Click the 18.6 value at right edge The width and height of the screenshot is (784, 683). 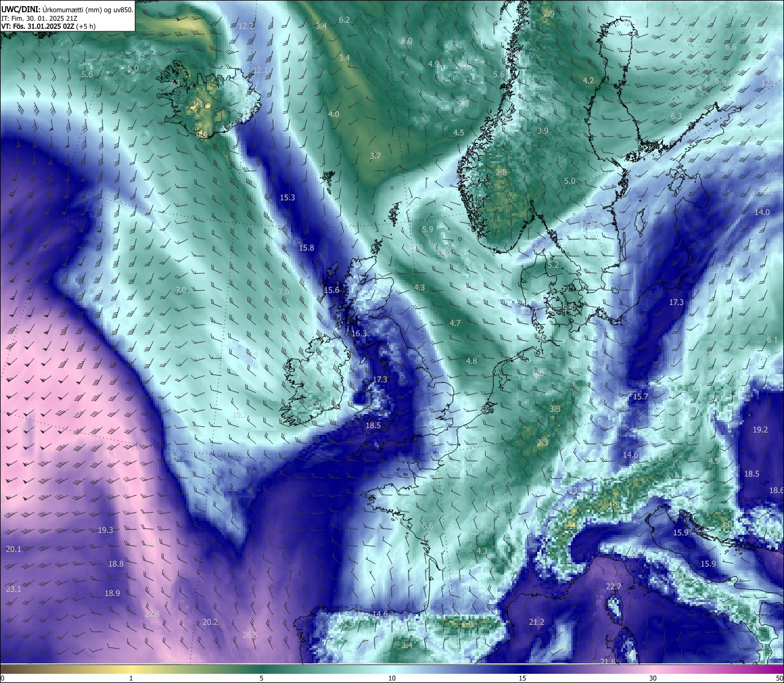(776, 490)
